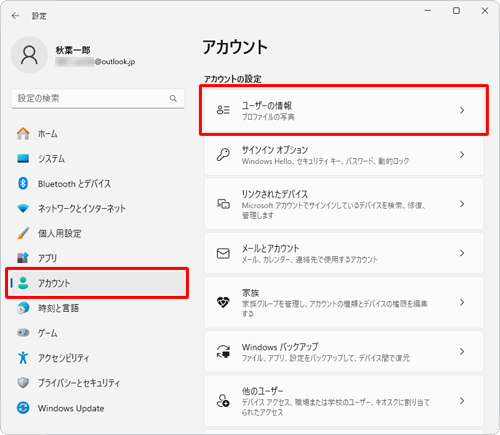Screen dimensions: 500x435
Task: Click the search magnifier icon
Action: pos(173,98)
